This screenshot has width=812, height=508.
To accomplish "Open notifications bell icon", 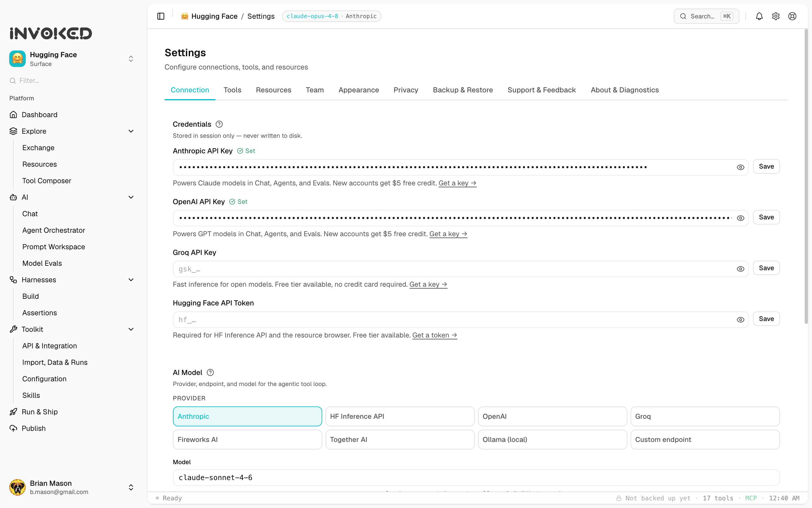I will 759,16.
